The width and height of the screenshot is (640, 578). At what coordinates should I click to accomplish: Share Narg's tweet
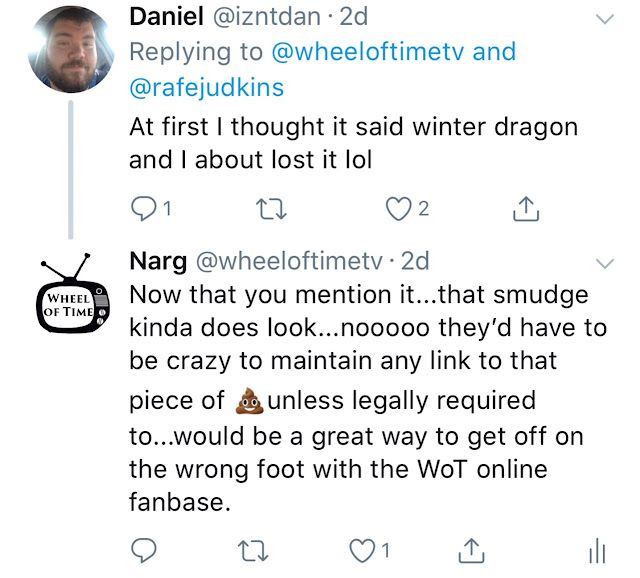[x=470, y=550]
